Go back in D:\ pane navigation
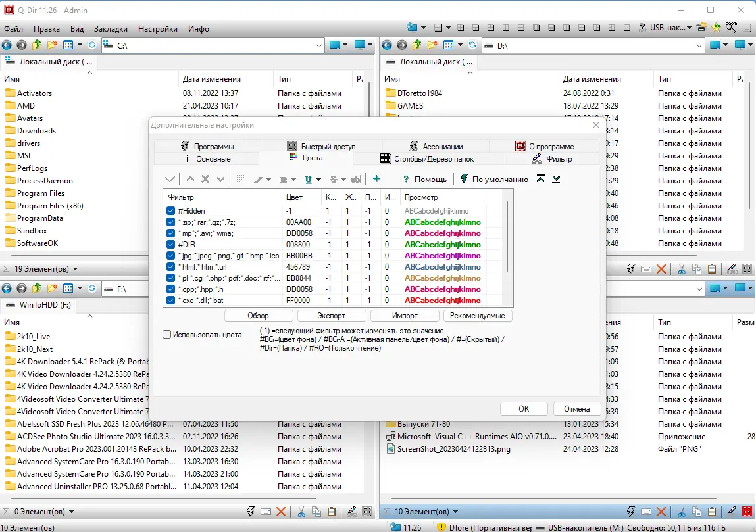The width and height of the screenshot is (756, 532). click(387, 45)
